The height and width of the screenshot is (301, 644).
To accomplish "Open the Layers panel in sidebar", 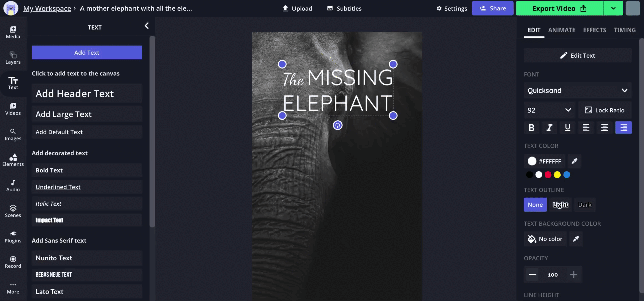I will (x=13, y=58).
